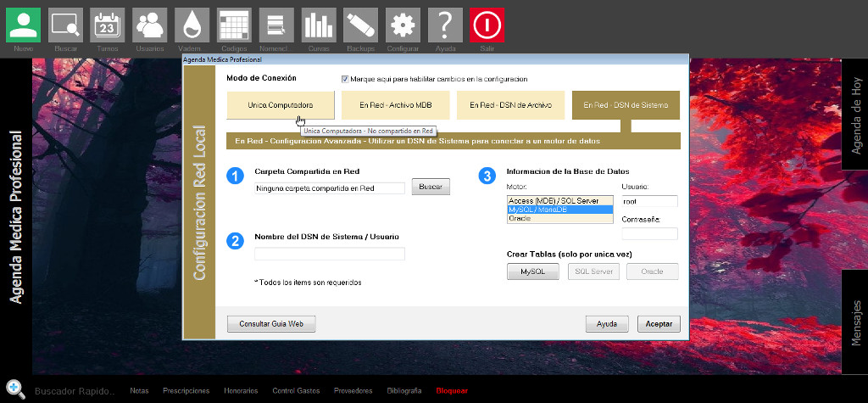Open the Vademecum drop icon

click(x=192, y=25)
